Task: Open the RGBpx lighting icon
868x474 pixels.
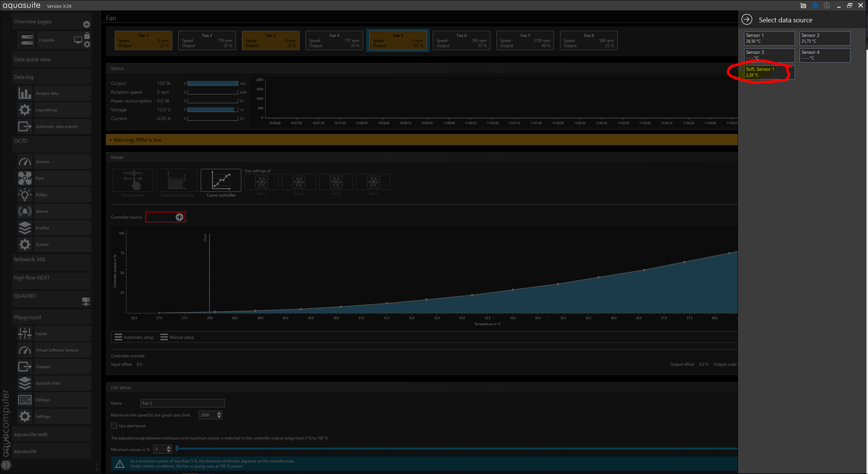Action: (x=25, y=195)
